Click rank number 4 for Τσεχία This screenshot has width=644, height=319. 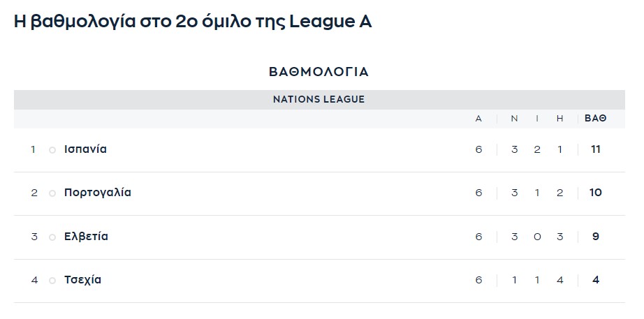point(34,281)
